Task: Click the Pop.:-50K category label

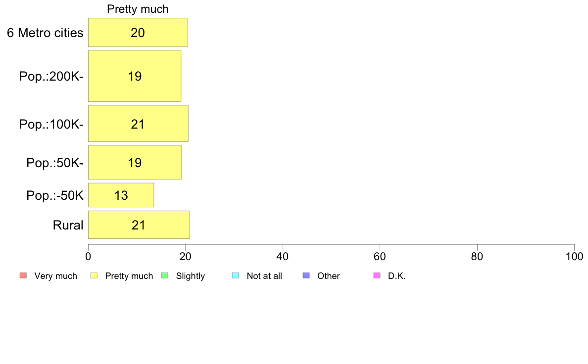Action: (x=55, y=195)
